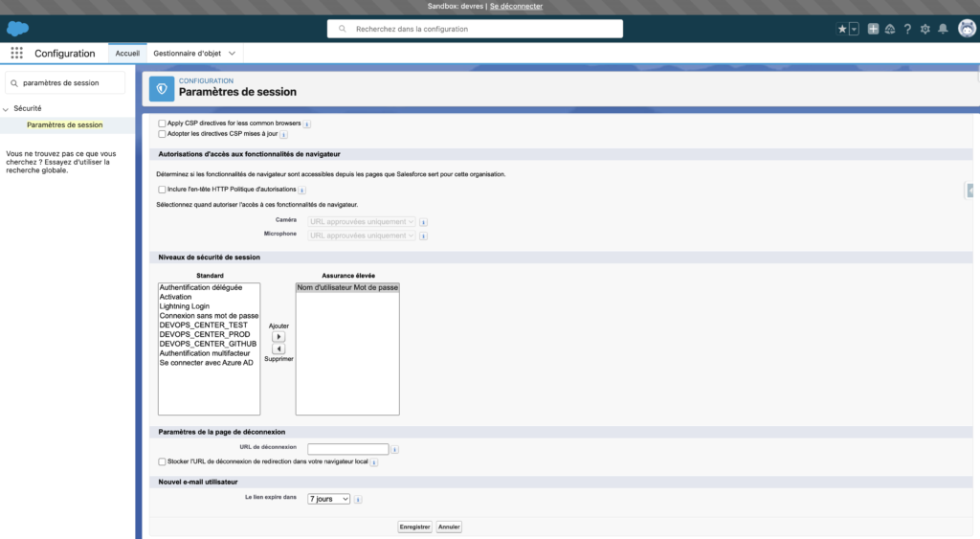
Task: Collapse the Sécurité tree section
Action: pos(6,109)
